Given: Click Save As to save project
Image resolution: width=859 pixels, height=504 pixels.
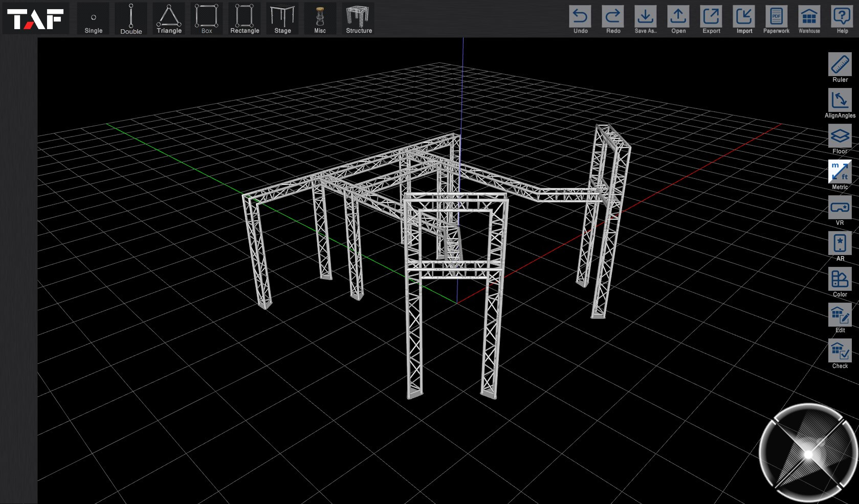Looking at the screenshot, I should (x=646, y=20).
